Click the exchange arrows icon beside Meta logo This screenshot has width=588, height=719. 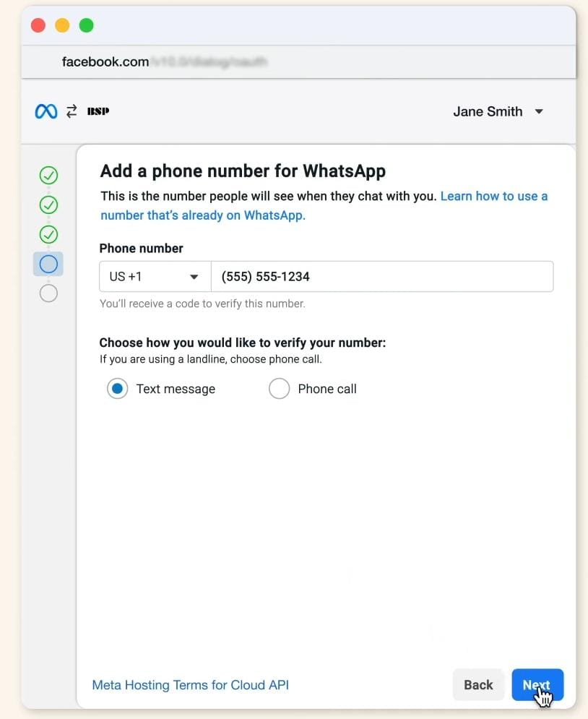point(72,111)
